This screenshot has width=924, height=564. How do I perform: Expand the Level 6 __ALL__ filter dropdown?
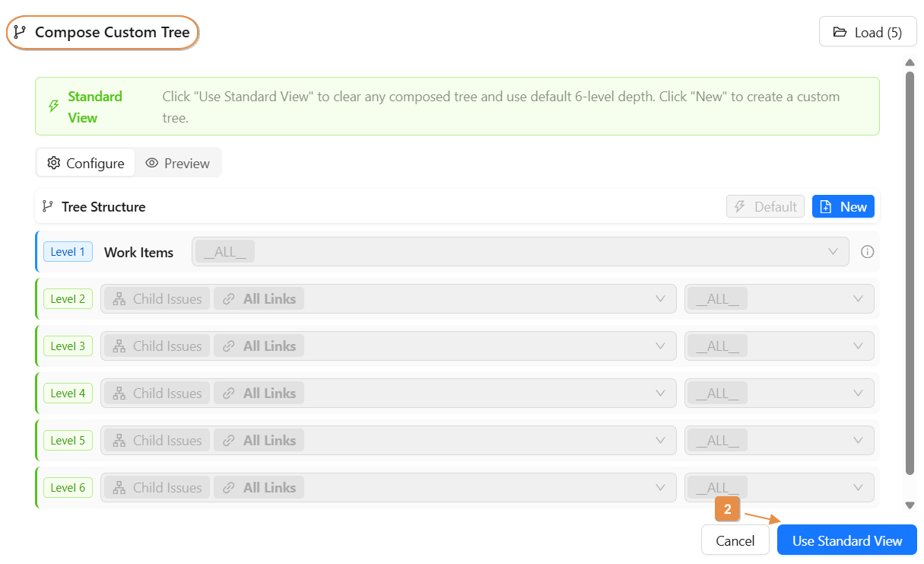(x=858, y=488)
